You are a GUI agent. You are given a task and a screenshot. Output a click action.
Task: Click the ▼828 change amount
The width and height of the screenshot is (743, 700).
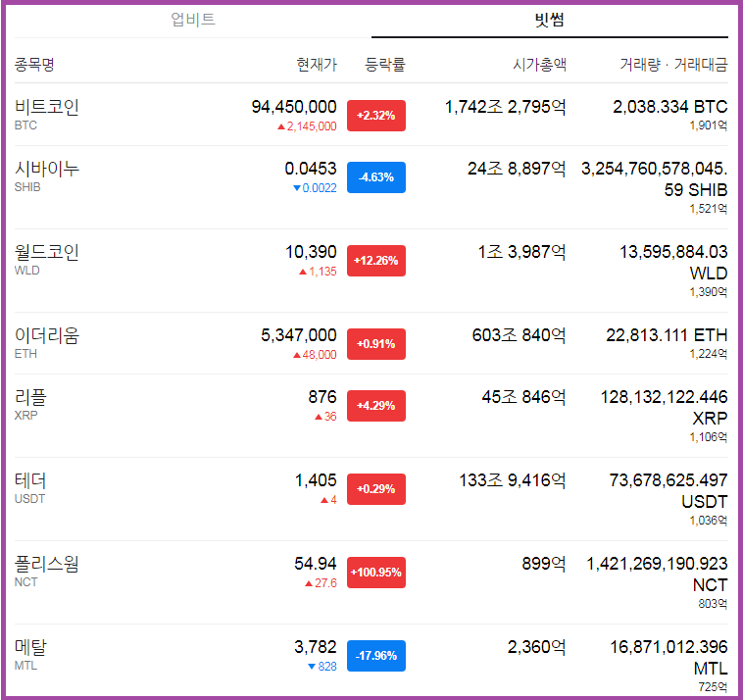pos(322,667)
